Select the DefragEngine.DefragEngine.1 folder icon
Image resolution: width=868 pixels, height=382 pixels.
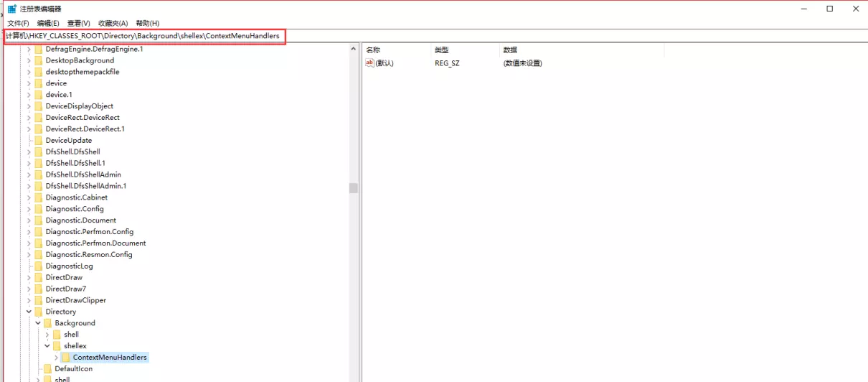pos(39,49)
